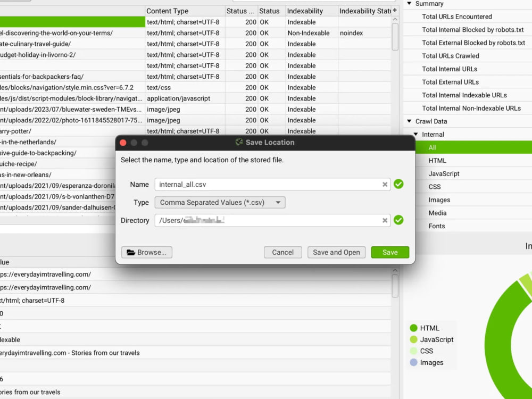Viewport: 532px width, 399px height.
Task: Select Media under Internal
Action: tap(437, 213)
